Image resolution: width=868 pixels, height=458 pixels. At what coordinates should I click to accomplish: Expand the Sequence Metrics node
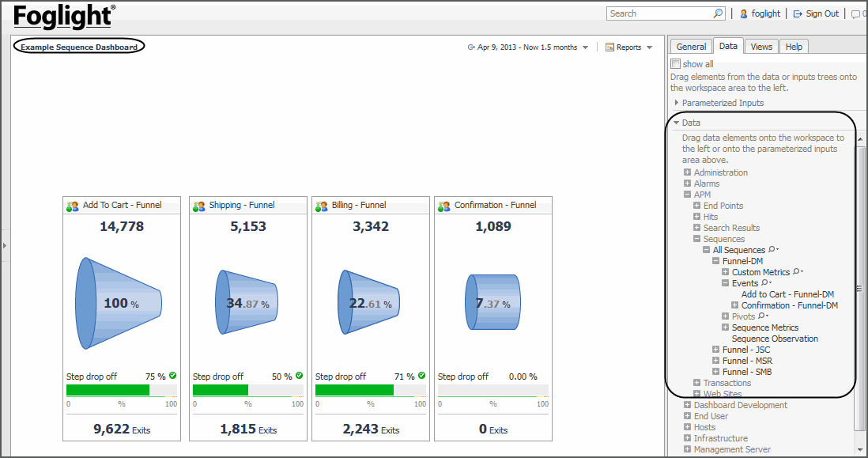tap(725, 327)
